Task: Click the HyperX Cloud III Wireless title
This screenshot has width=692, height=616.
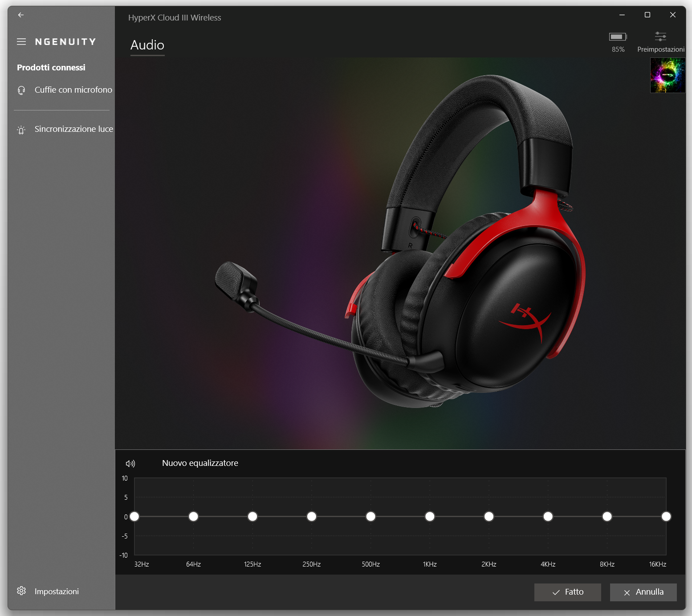Action: pyautogui.click(x=175, y=18)
